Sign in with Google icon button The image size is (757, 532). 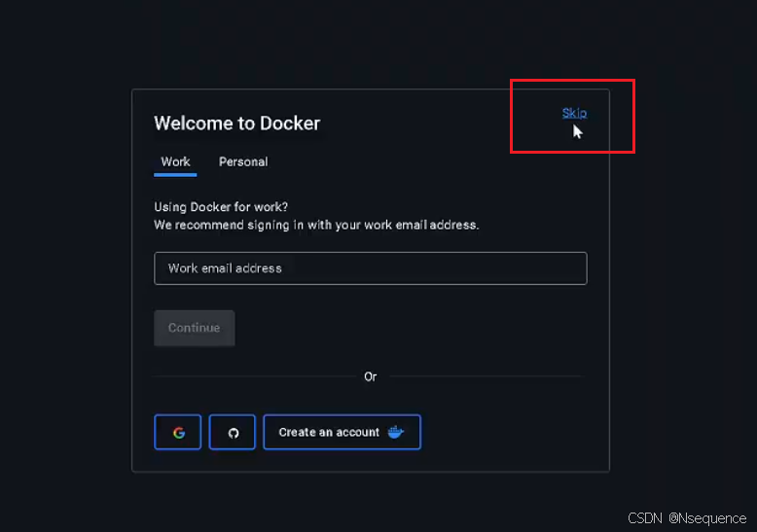pos(178,432)
